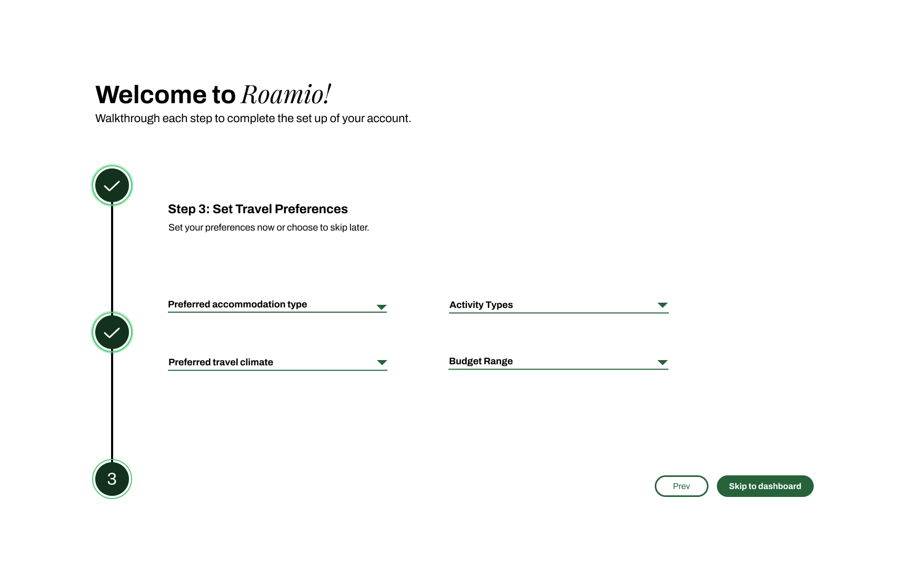The width and height of the screenshot is (909, 588).
Task: Click Skip to dashboard button
Action: pos(765,486)
